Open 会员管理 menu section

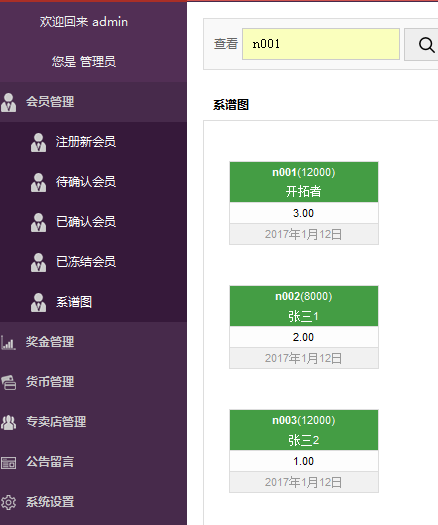[x=93, y=102]
